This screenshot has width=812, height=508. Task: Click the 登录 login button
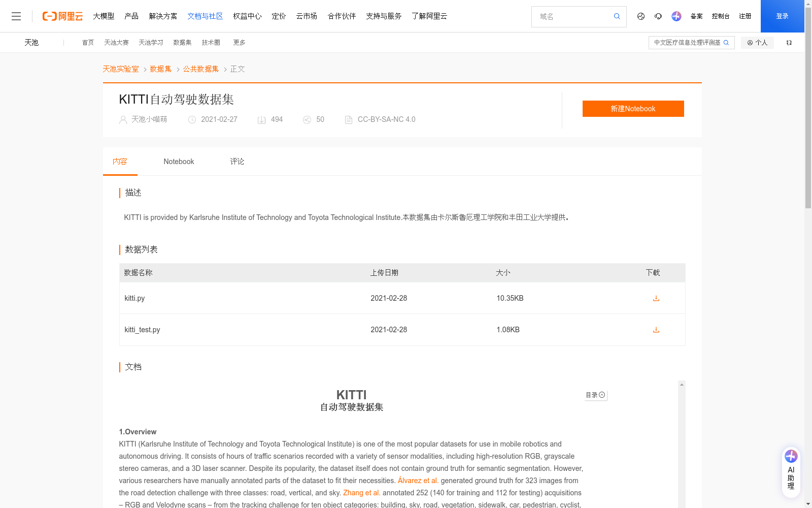point(782,16)
